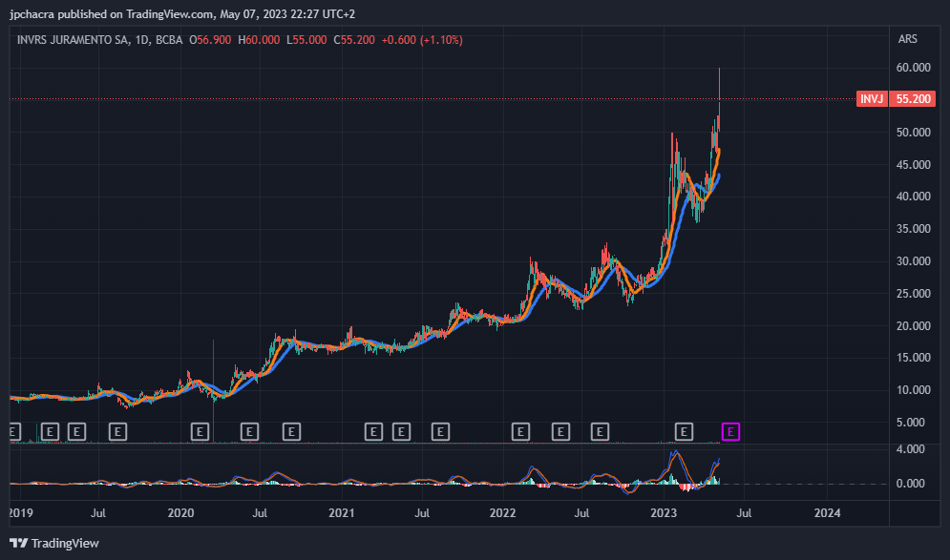Click the 4.000 indicator scale label

coord(911,449)
